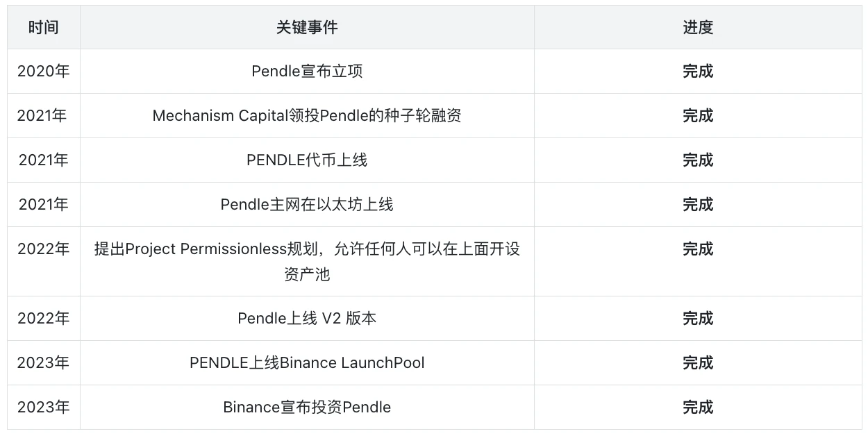Screen dimensions: 868x436
Task: Click the Binance宣布投资Pendle event cell
Action: [307, 408]
